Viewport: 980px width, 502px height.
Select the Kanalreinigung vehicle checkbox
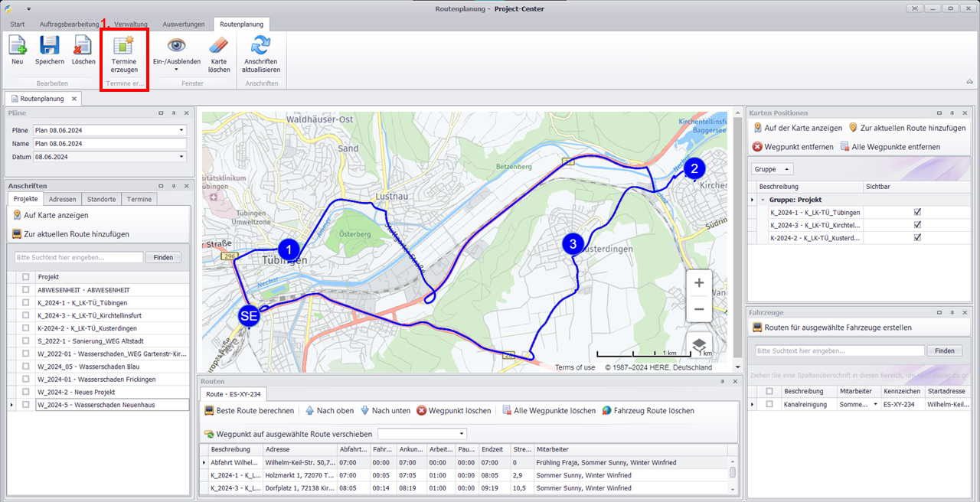coord(769,403)
